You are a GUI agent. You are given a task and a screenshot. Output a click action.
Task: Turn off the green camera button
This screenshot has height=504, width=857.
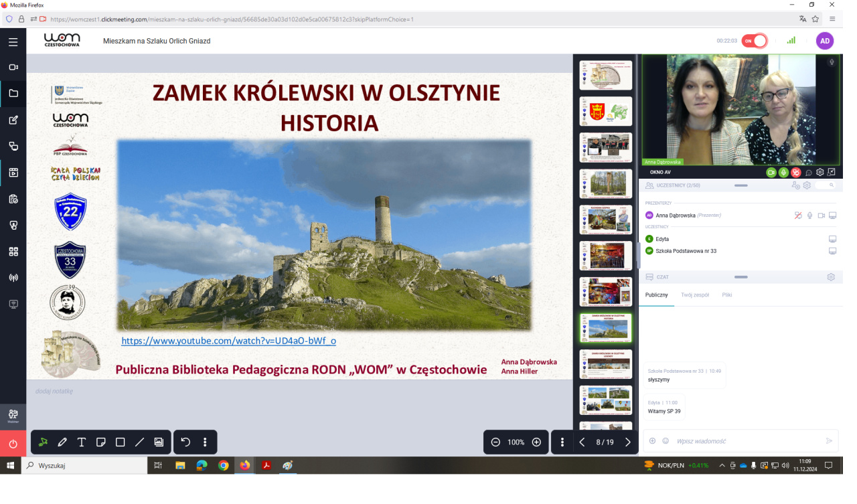click(x=771, y=173)
